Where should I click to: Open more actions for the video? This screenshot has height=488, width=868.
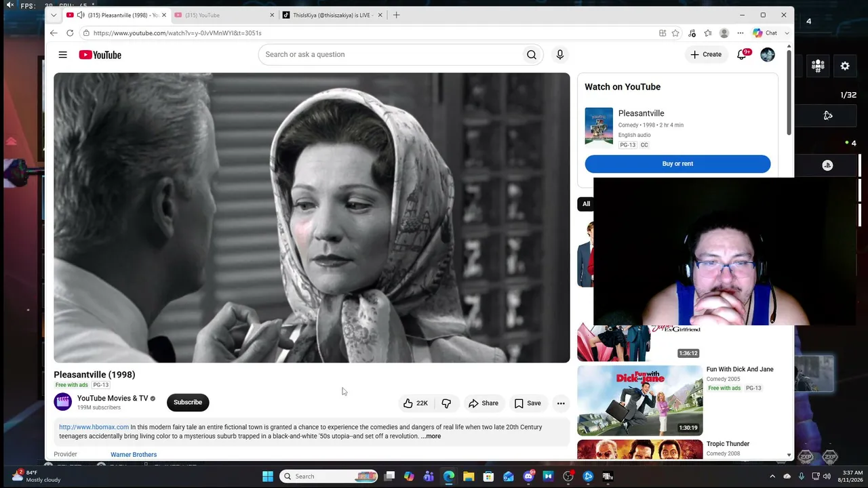[561, 403]
